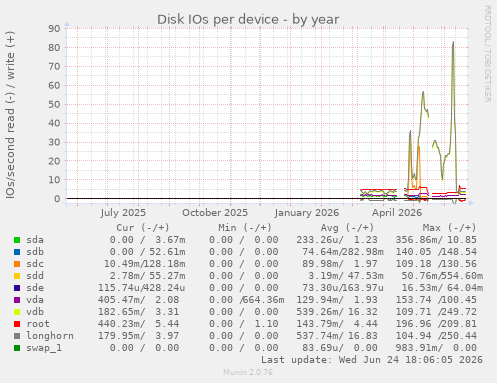Select the 'sda' device label
The height and width of the screenshot is (383, 497).
coord(35,240)
